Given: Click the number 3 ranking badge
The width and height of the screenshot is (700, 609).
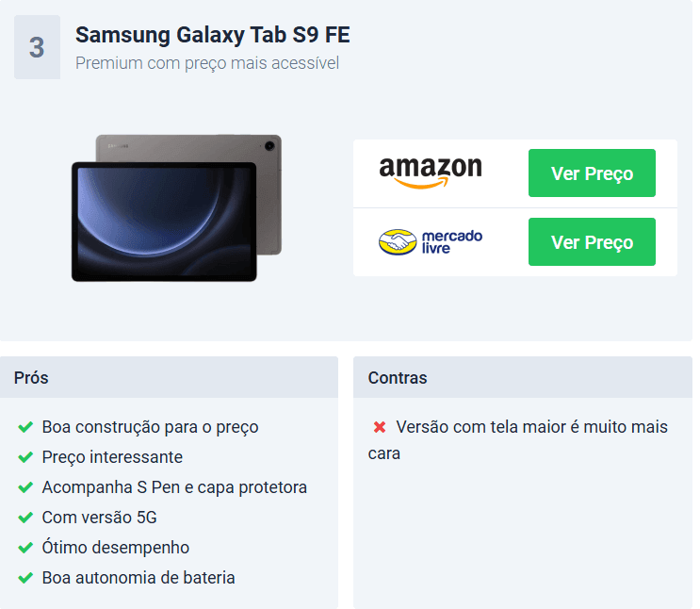Looking at the screenshot, I should [37, 47].
